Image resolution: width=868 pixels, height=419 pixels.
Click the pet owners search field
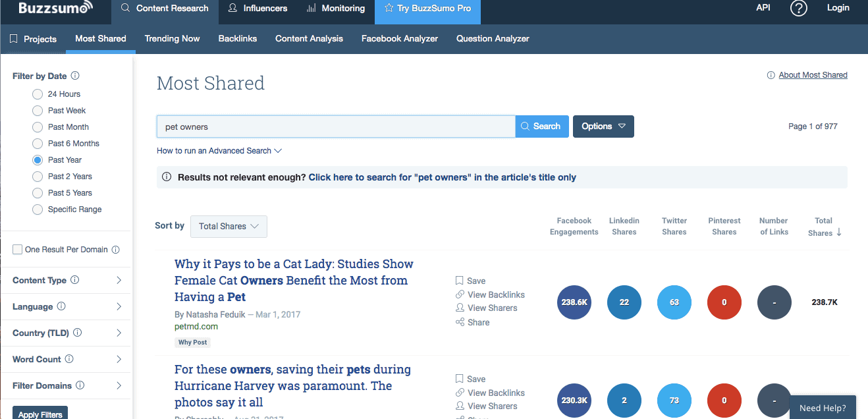pos(336,126)
